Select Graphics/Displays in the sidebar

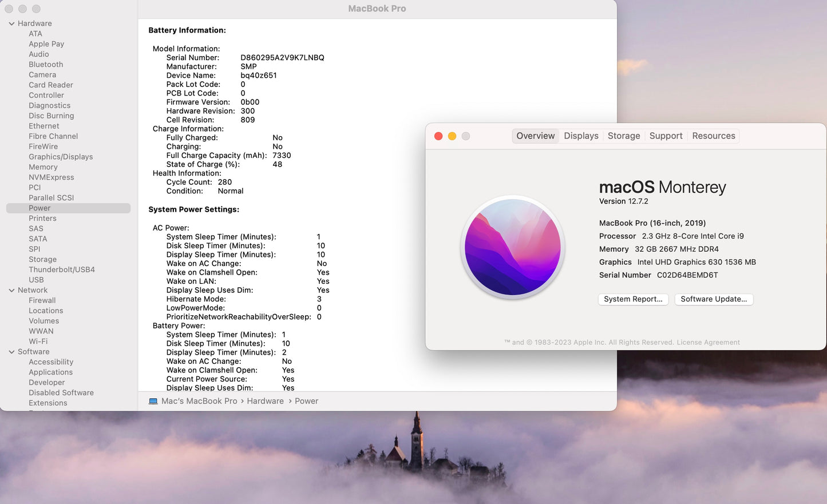[x=61, y=156]
